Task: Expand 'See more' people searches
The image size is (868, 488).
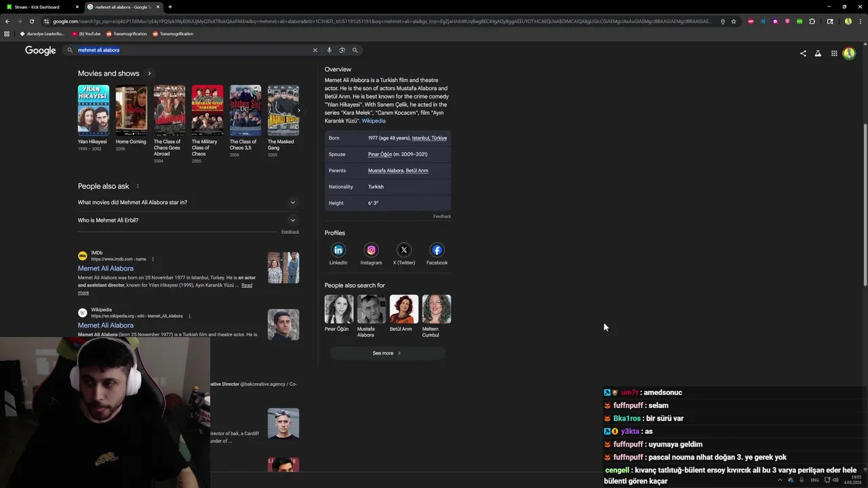Action: pyautogui.click(x=387, y=353)
